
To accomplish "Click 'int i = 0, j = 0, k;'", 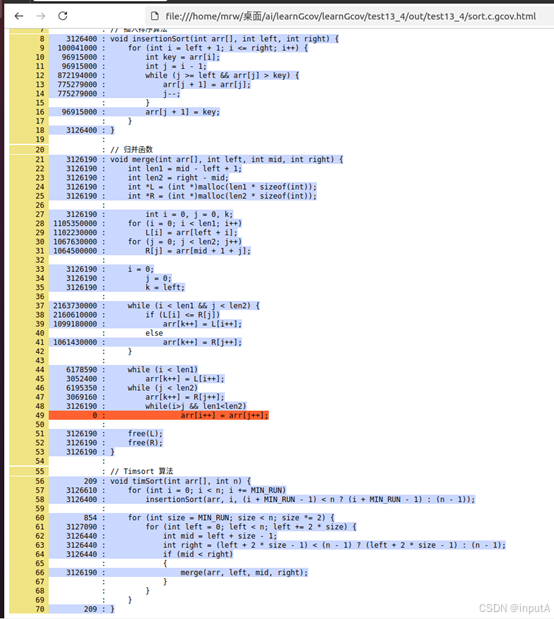I will point(189,214).
